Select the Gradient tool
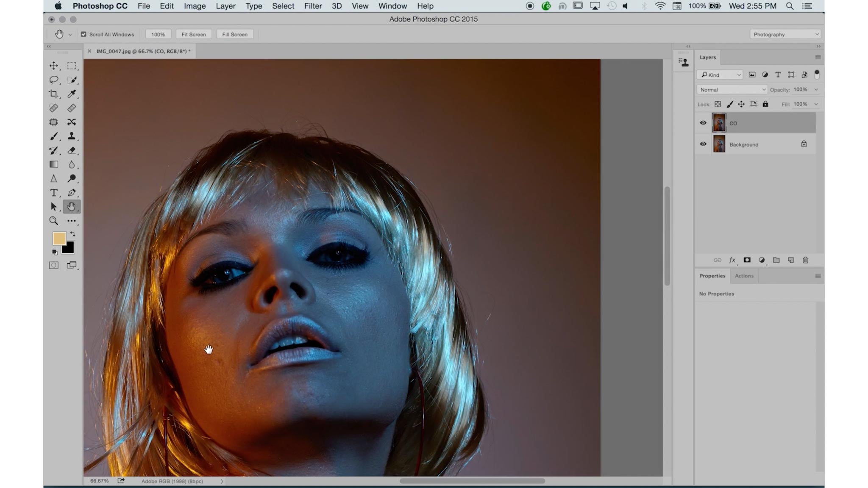This screenshot has height=488, width=868. (x=54, y=164)
